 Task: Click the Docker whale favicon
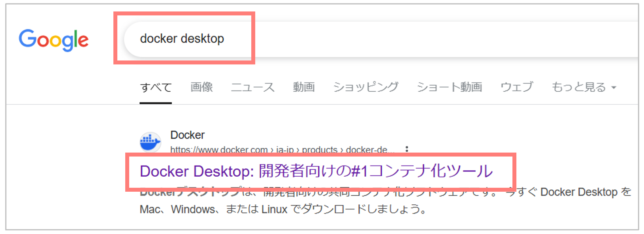click(x=150, y=142)
